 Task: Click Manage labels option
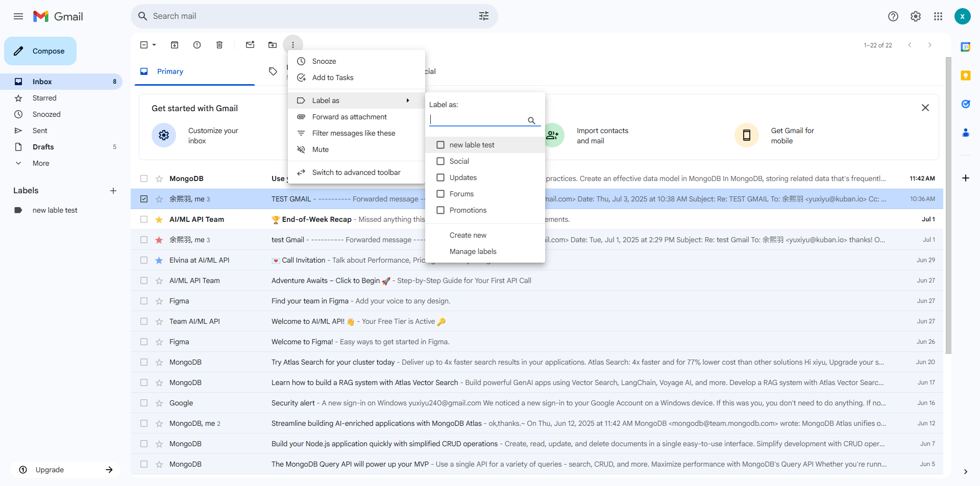pos(485,251)
